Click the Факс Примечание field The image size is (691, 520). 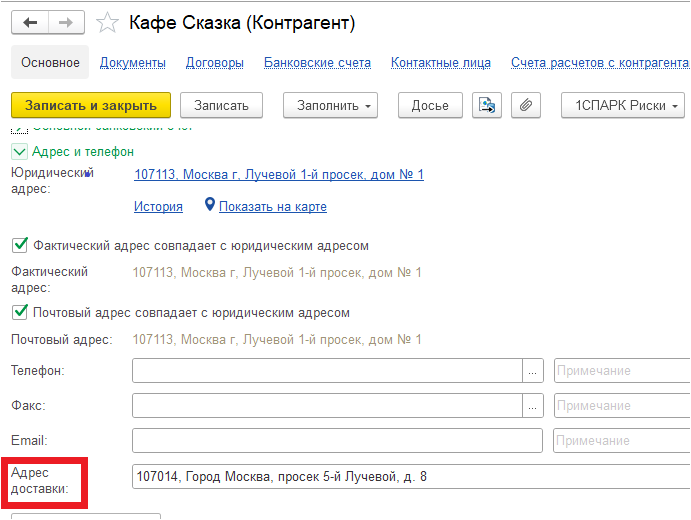click(x=622, y=405)
